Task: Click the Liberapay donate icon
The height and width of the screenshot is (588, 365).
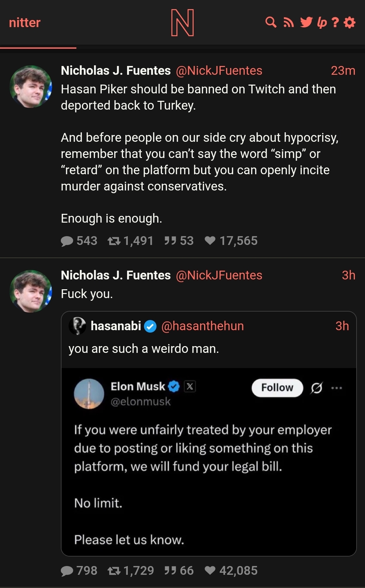Action: 322,23
